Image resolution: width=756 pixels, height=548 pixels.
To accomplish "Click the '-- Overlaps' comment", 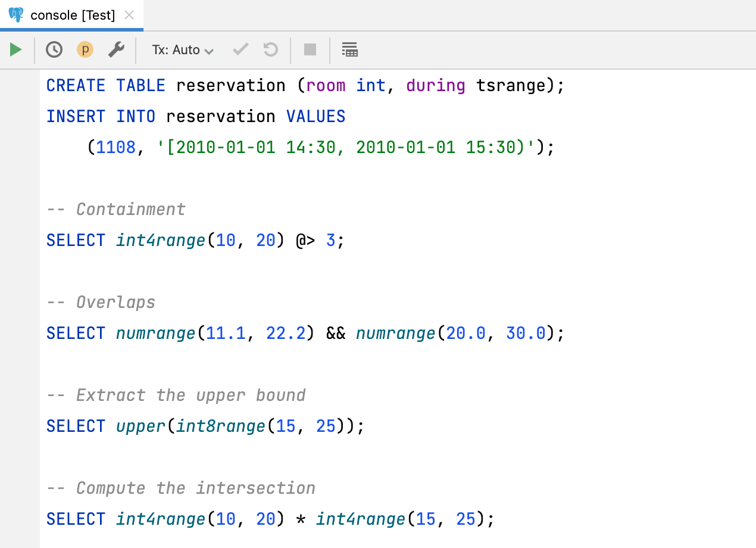I will coord(101,303).
